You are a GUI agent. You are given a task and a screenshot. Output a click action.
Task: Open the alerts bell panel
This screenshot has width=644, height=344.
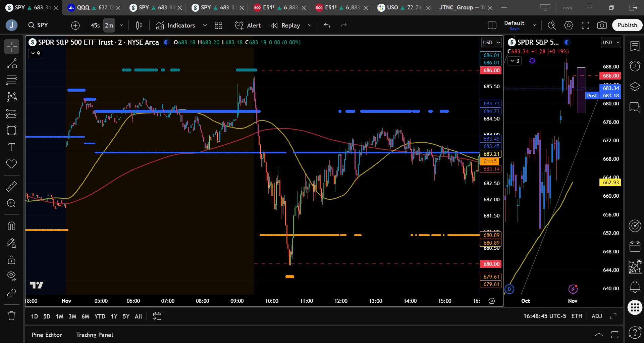pyautogui.click(x=635, y=287)
